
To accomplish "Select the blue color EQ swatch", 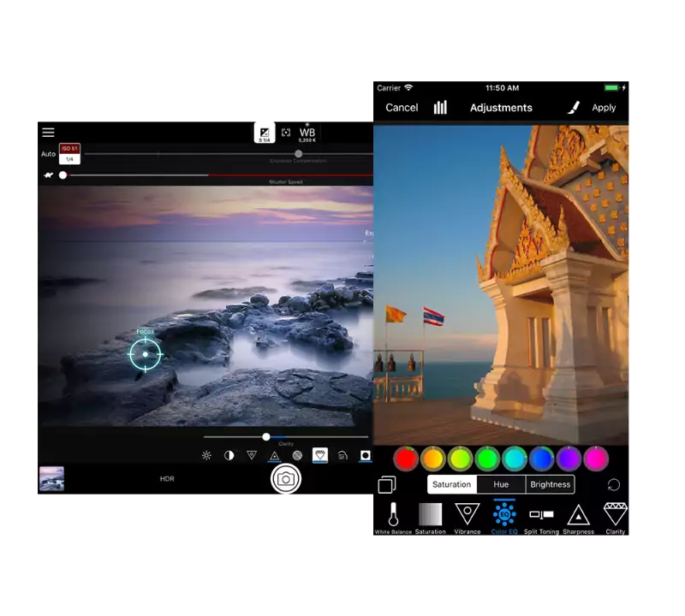I will pyautogui.click(x=542, y=459).
